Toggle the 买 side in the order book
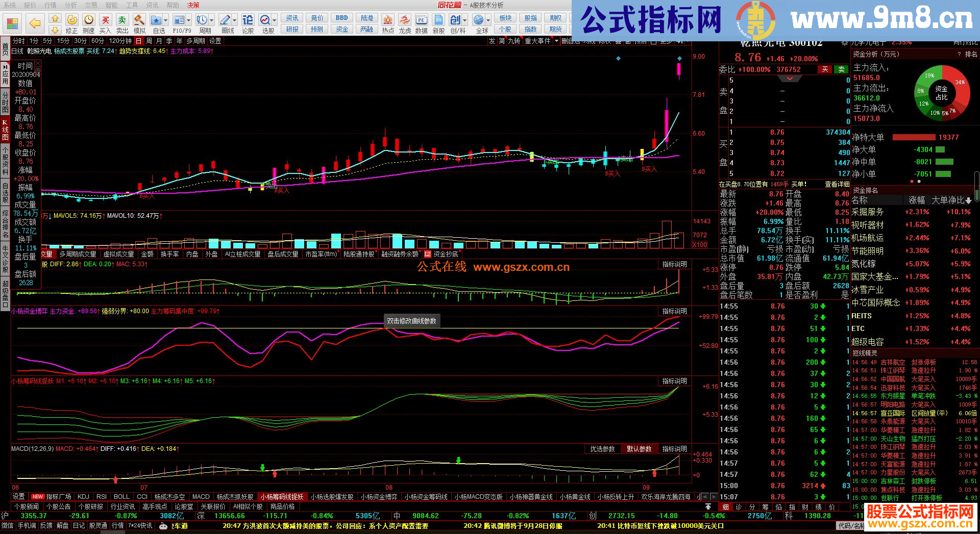980x534 pixels. (825, 69)
